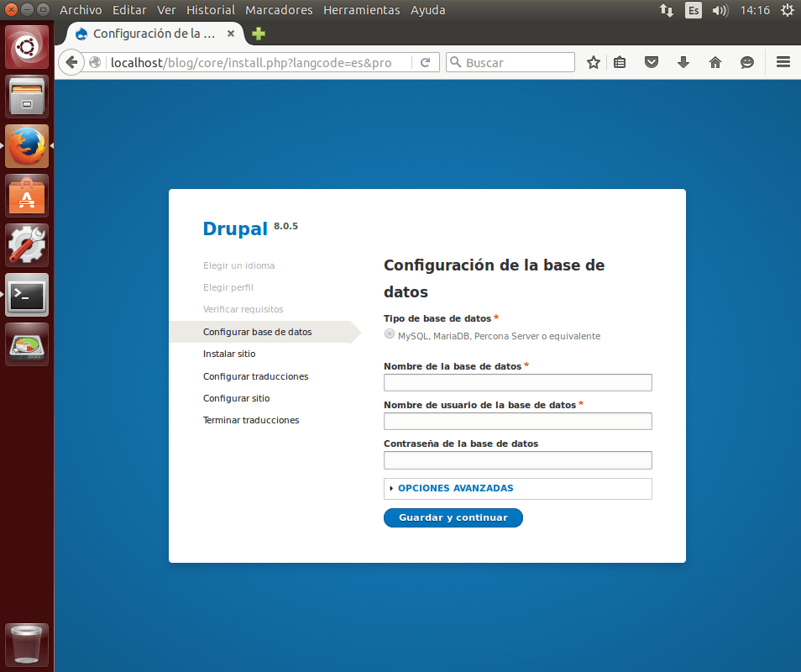Open the Marcadores menu
The image size is (801, 672).
279,10
